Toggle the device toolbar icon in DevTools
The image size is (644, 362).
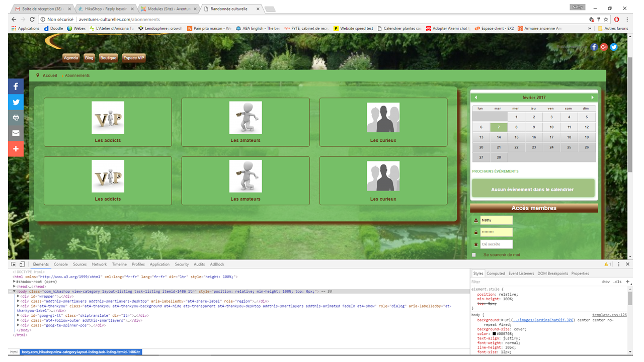(22, 264)
